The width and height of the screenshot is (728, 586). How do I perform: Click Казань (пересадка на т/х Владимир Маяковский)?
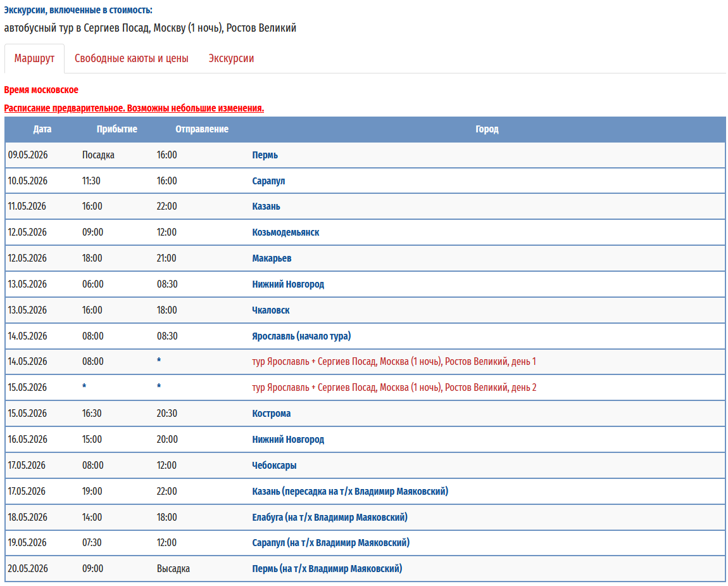click(350, 492)
